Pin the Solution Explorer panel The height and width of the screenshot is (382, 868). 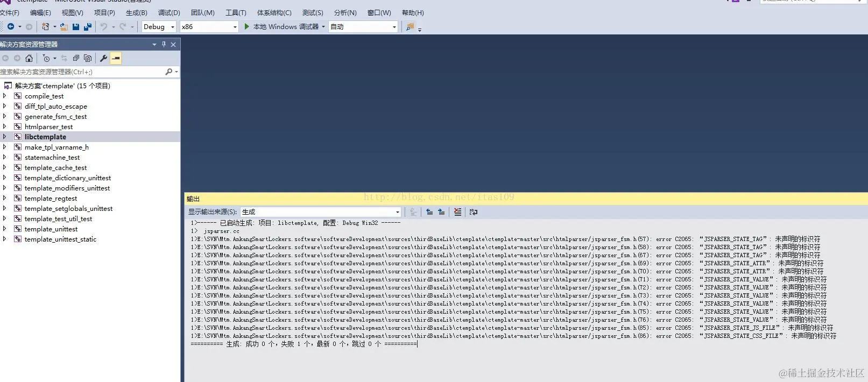click(x=164, y=44)
